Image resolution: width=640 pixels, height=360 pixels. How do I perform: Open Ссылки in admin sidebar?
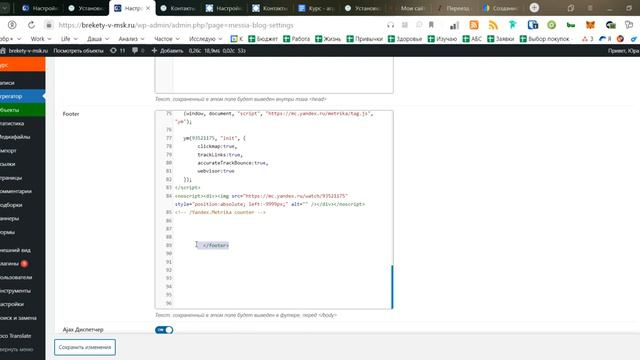click(x=8, y=164)
